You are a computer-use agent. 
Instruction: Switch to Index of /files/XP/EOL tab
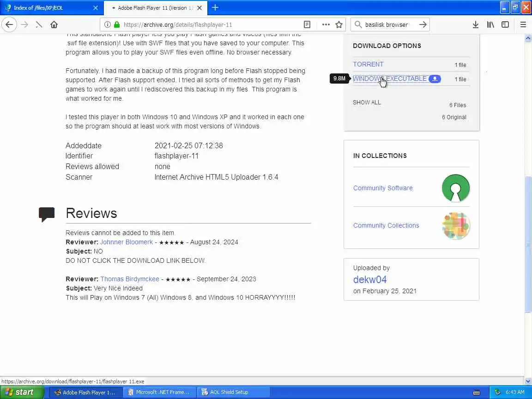coord(51,7)
